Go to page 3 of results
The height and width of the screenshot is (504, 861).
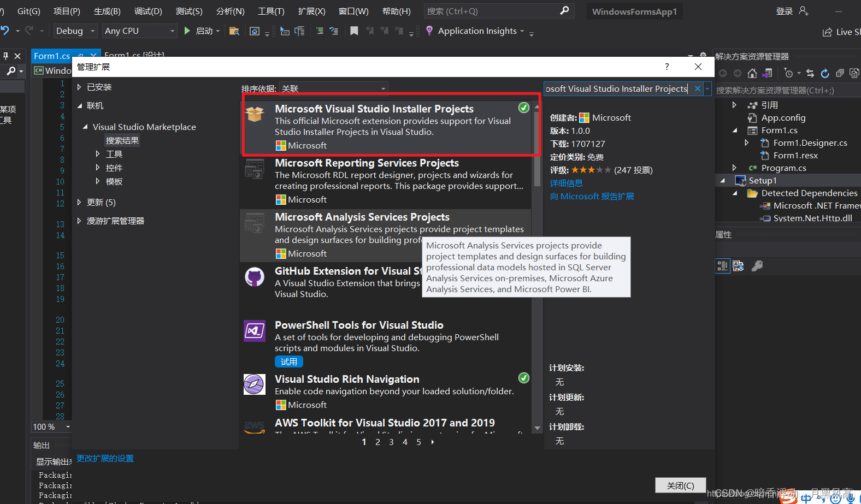click(x=391, y=442)
